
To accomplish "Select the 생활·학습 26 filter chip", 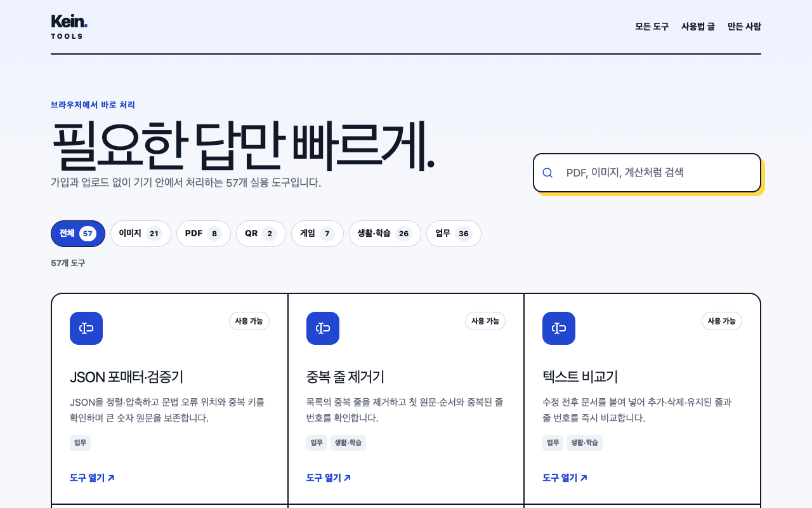I will pos(385,234).
